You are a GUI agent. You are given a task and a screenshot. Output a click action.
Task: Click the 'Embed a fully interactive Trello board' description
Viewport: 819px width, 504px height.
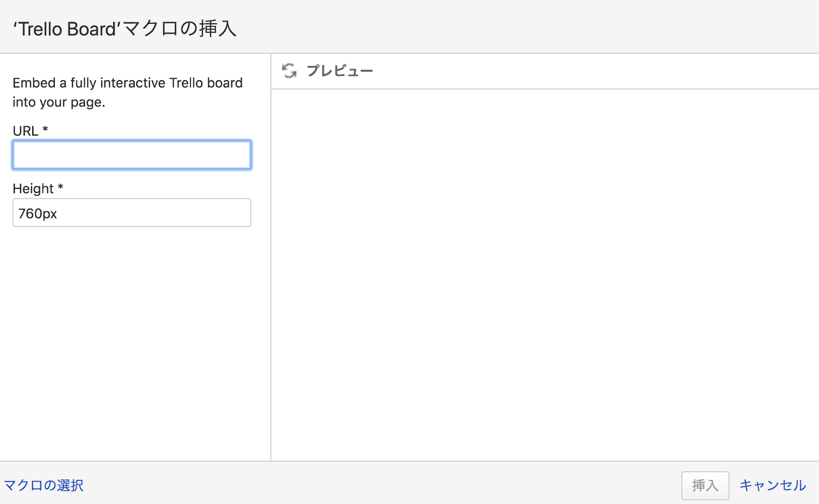[127, 93]
